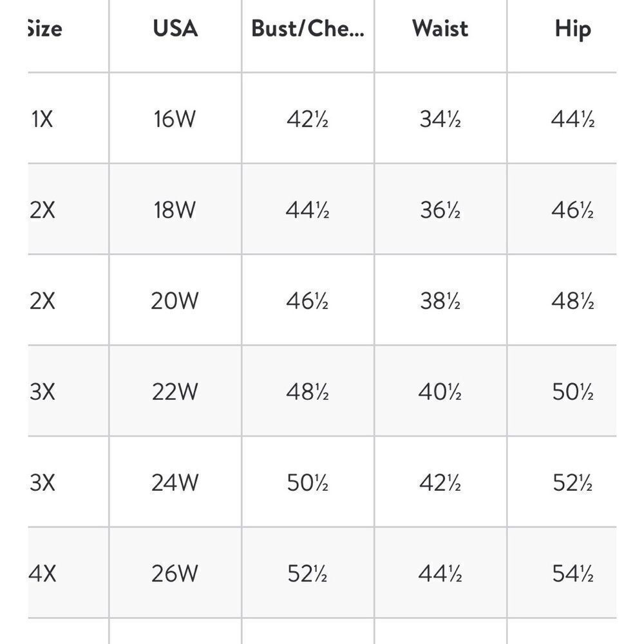Screen dimensions: 644x644
Task: Click the Waist column header
Action: [x=440, y=29]
